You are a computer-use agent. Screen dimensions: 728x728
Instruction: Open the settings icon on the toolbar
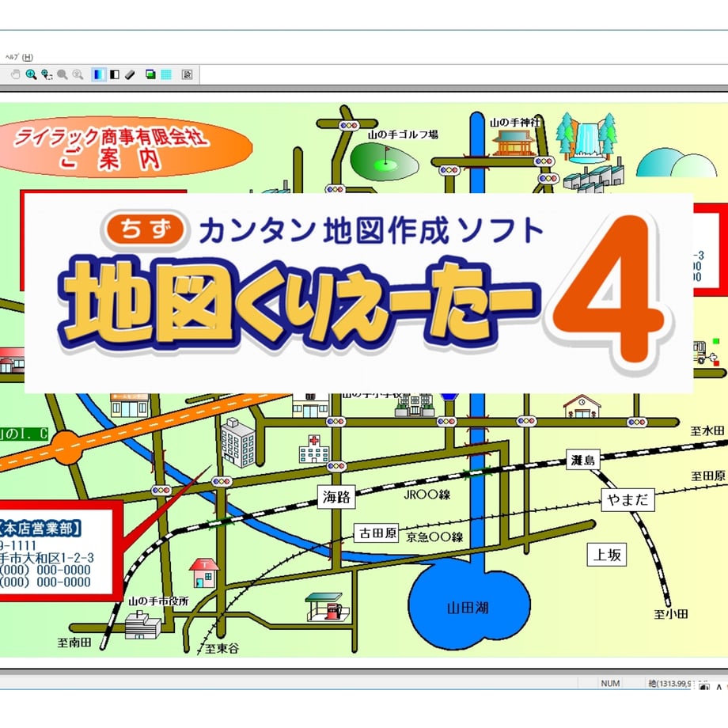(187, 74)
